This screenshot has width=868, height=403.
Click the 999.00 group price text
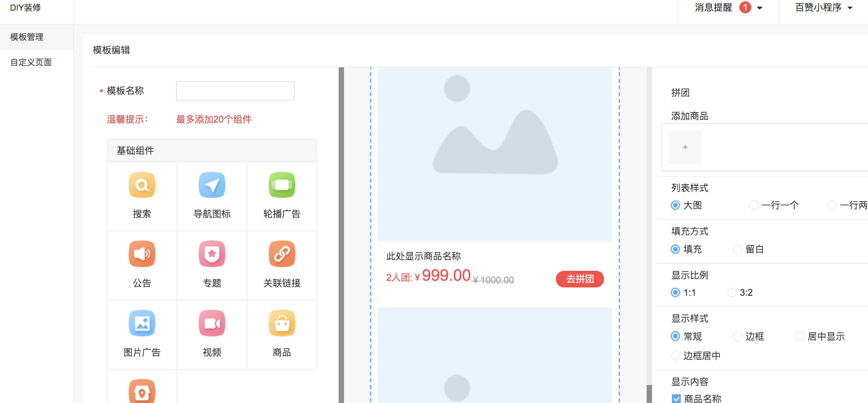pos(446,275)
